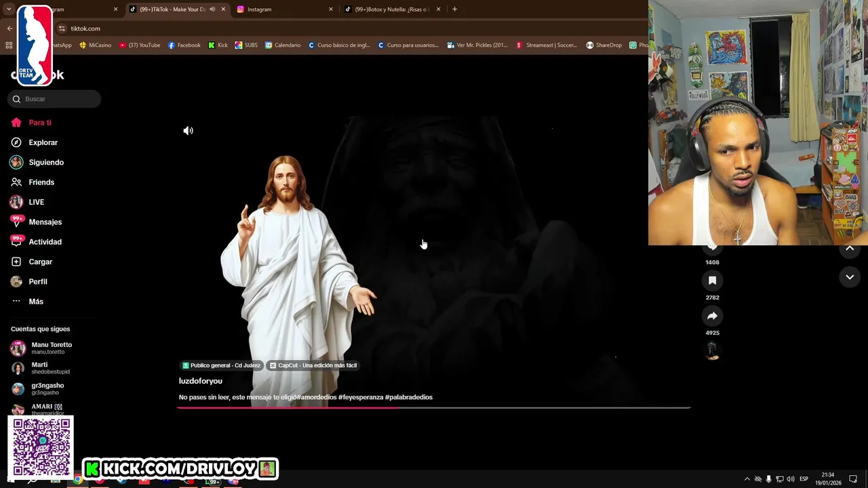Open the ShareDrop bookmark
Screen dimensions: 868x488
(604, 45)
